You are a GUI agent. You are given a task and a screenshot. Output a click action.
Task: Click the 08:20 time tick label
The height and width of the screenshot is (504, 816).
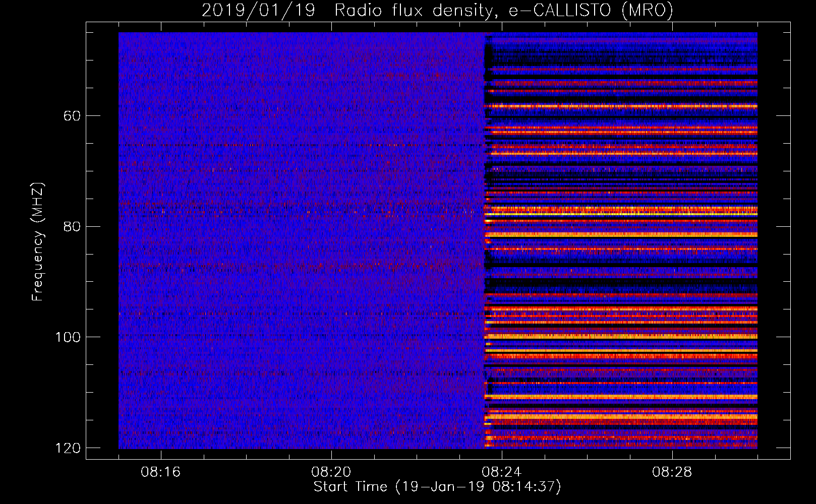click(331, 472)
